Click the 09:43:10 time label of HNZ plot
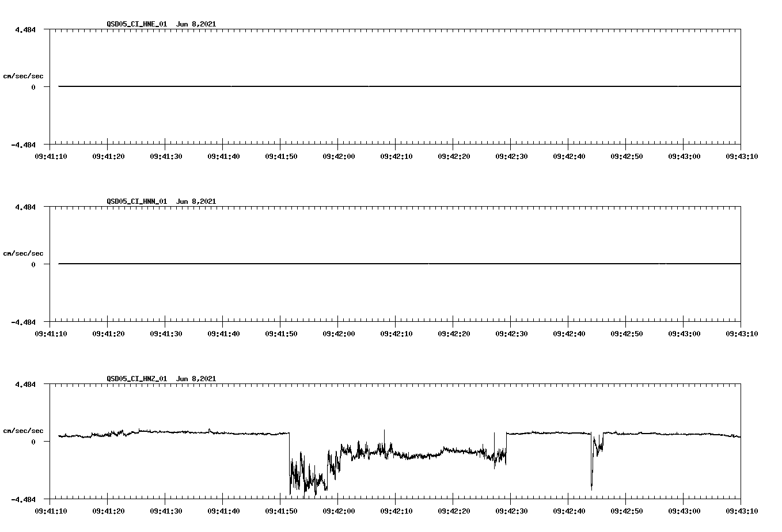This screenshot has width=782, height=532. click(x=742, y=511)
